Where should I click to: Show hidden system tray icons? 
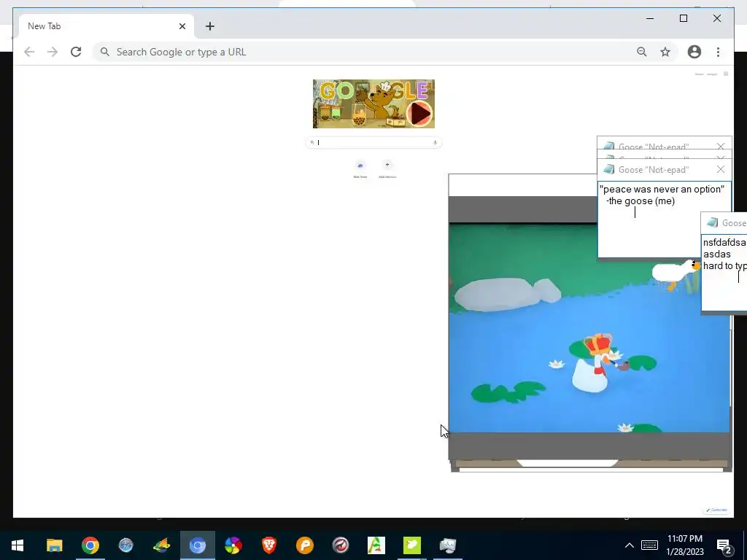[x=629, y=545]
